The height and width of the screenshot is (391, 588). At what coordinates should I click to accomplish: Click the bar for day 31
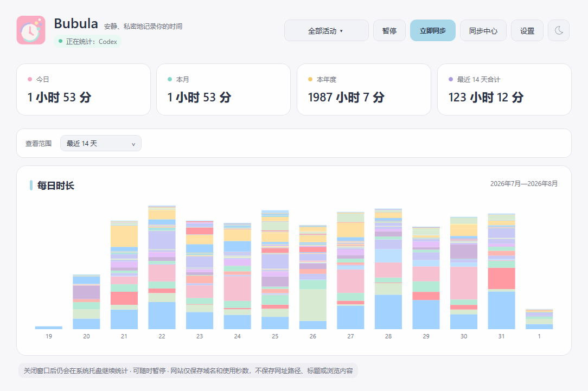501,271
